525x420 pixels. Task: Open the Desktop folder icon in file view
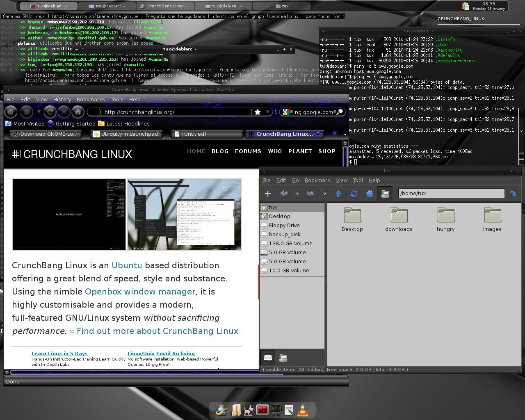click(352, 219)
